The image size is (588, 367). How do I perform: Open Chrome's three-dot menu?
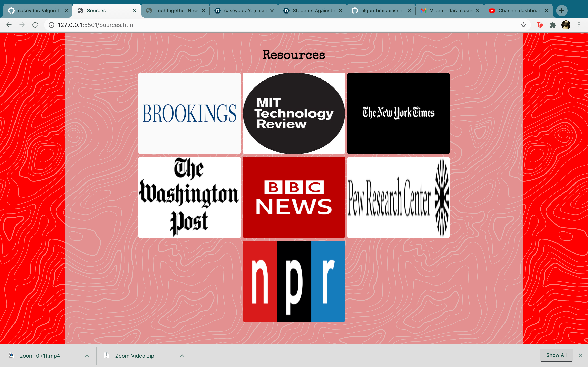(x=579, y=25)
